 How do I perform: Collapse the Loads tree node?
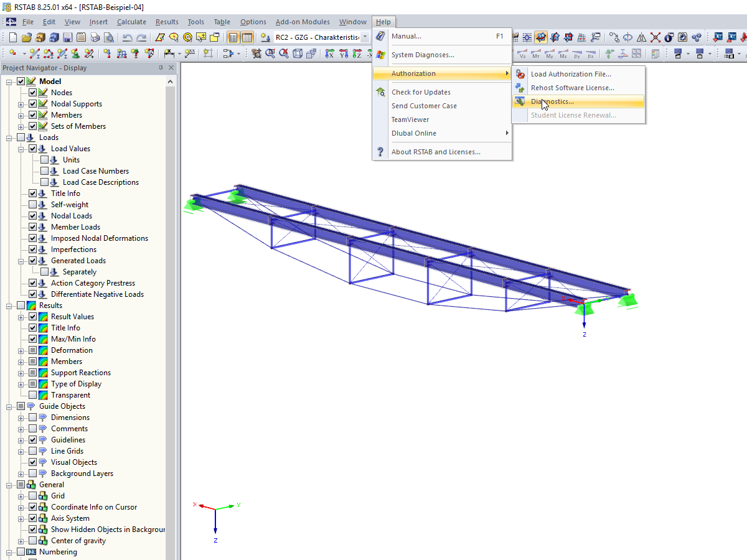tap(9, 138)
